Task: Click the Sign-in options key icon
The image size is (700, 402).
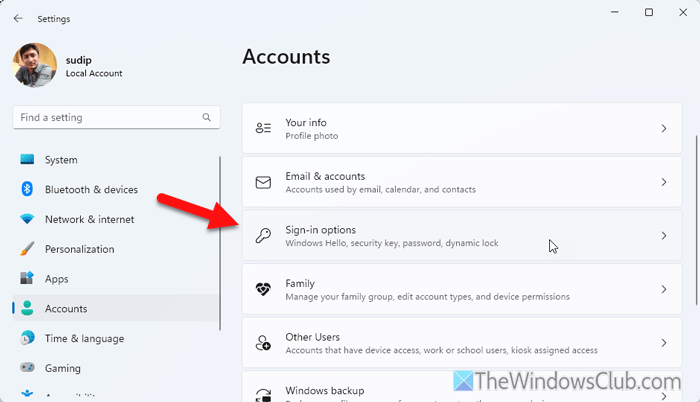Action: point(264,236)
